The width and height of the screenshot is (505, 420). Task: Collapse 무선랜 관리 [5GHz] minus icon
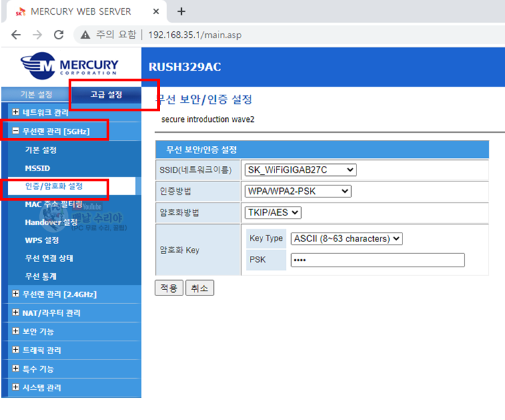[x=15, y=131]
